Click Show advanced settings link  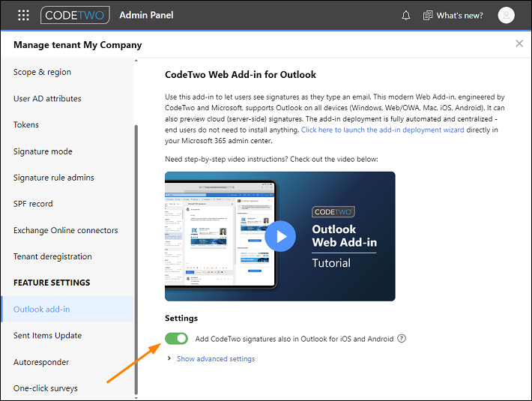pos(216,358)
